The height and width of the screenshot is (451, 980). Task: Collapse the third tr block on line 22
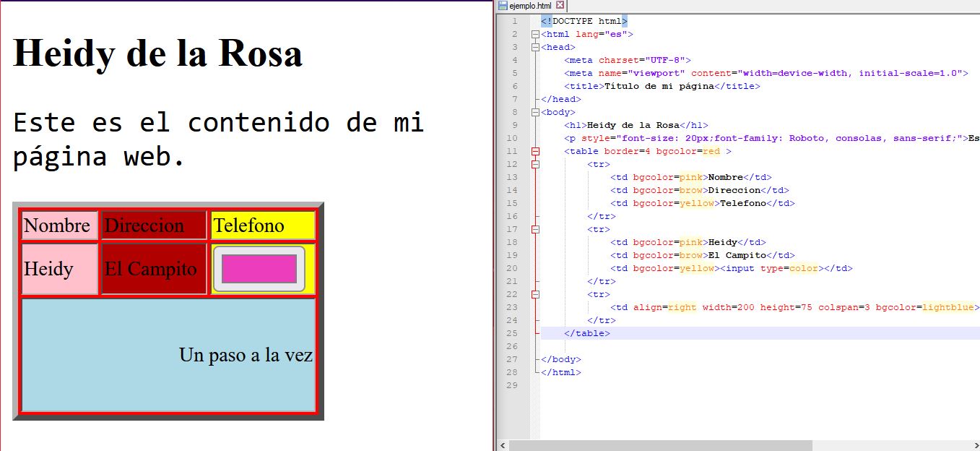(x=535, y=294)
